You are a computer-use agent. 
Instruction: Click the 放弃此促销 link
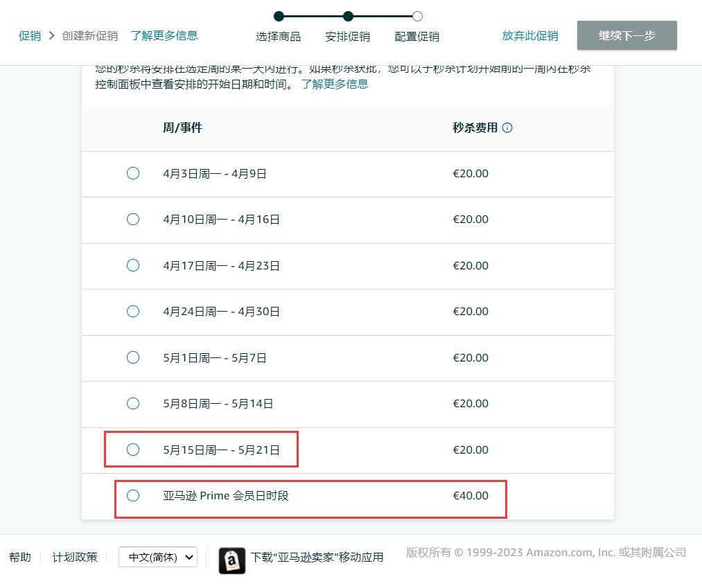530,36
